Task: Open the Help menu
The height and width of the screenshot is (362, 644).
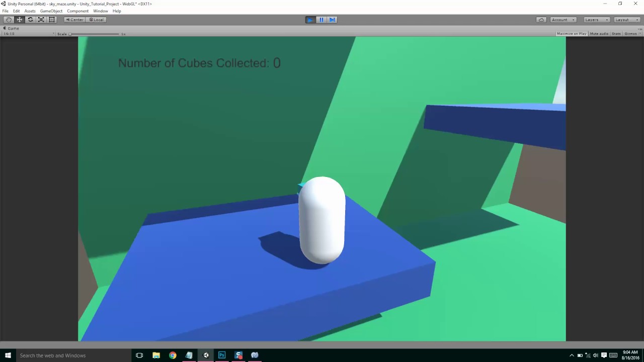Action: pyautogui.click(x=117, y=11)
